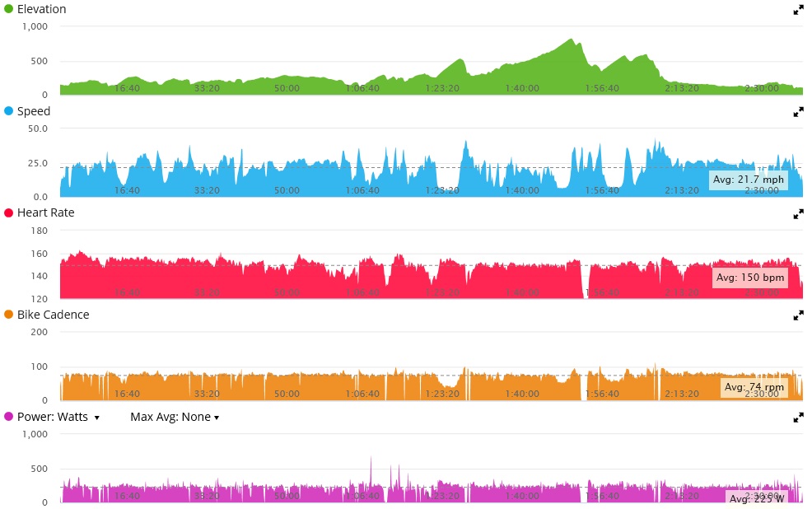The height and width of the screenshot is (509, 812).
Task: Click the Avg: 150 bpm label
Action: pyautogui.click(x=750, y=278)
